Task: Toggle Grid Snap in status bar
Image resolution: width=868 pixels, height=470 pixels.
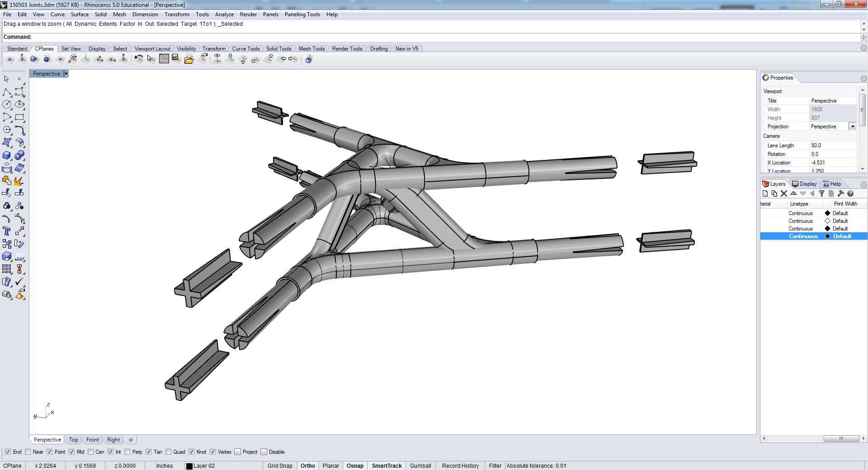Action: (280, 465)
